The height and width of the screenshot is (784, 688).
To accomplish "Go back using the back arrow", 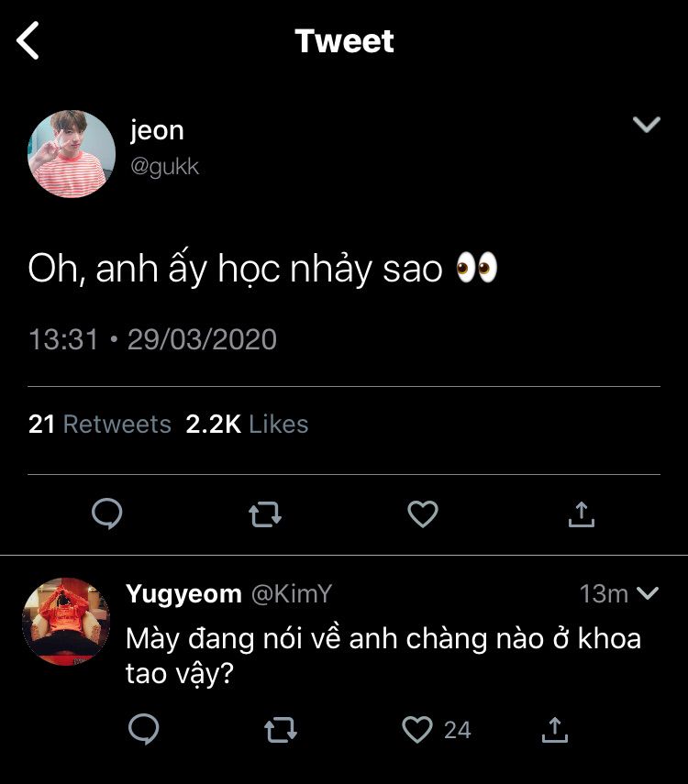I will click(x=28, y=40).
